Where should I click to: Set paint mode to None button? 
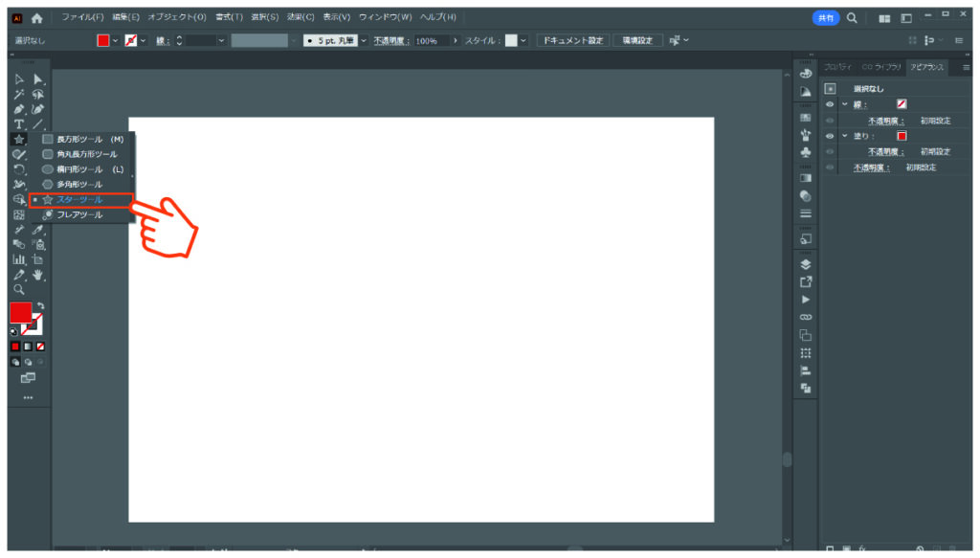[x=40, y=346]
